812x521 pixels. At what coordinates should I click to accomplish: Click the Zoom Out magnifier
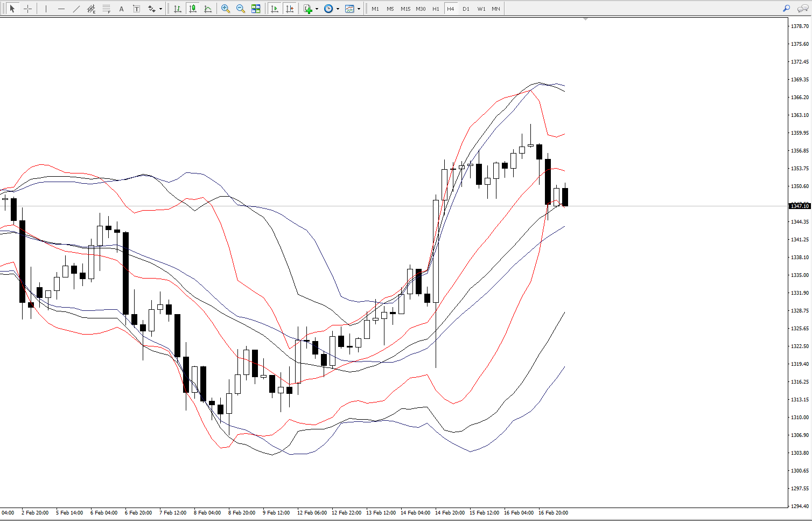pyautogui.click(x=241, y=9)
